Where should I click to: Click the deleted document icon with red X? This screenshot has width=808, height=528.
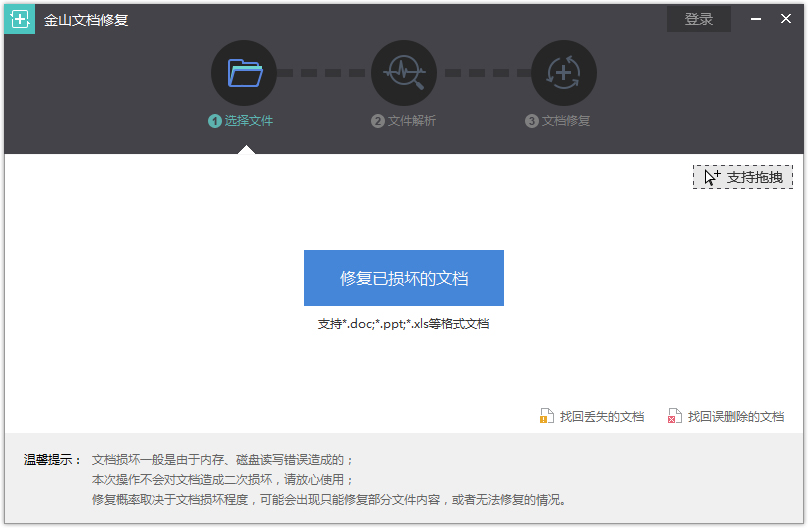[x=674, y=416]
